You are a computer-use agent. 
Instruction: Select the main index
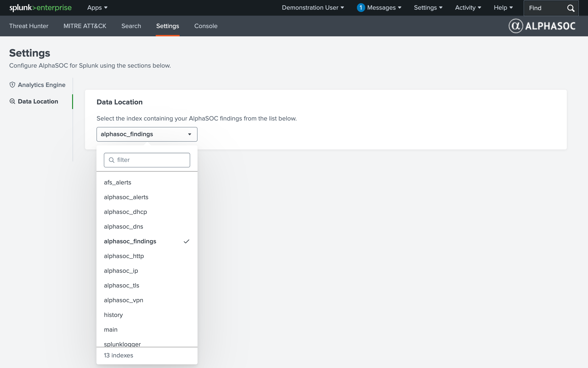coord(147,330)
